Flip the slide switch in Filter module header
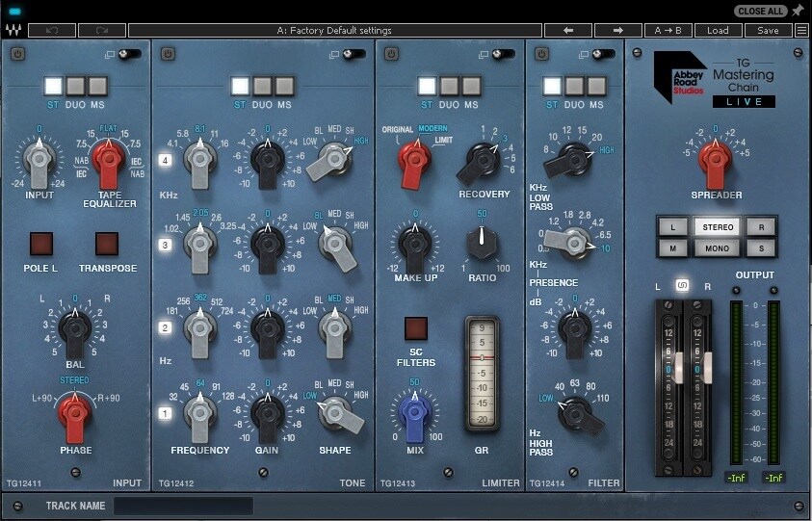Image resolution: width=812 pixels, height=521 pixels. coord(604,54)
